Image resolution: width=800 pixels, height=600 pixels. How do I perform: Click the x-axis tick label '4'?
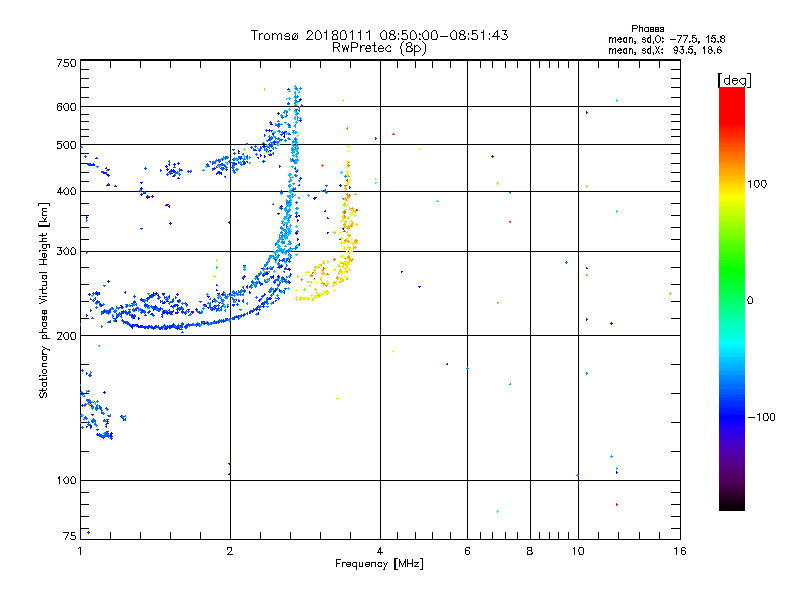[380, 551]
